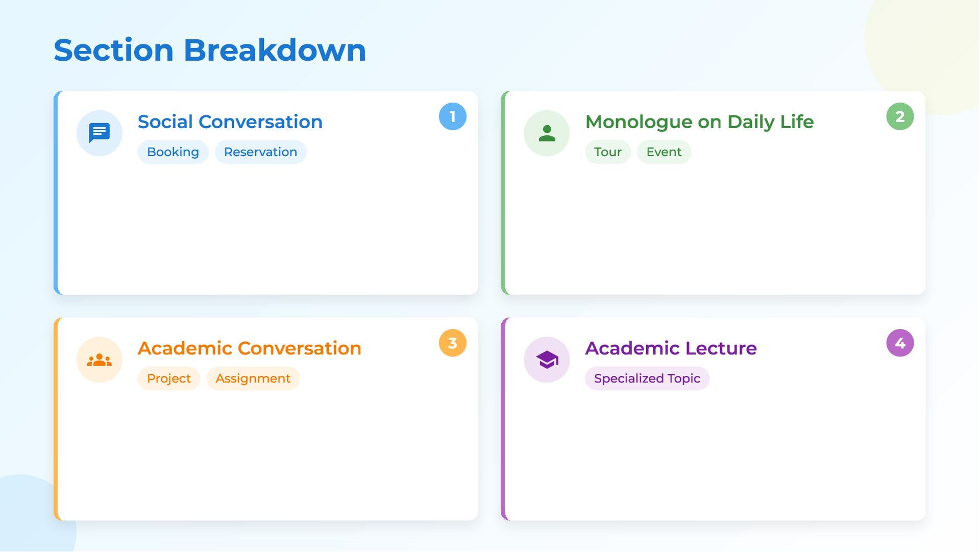The width and height of the screenshot is (980, 552).
Task: Click the green number 2 badge
Action: (900, 116)
